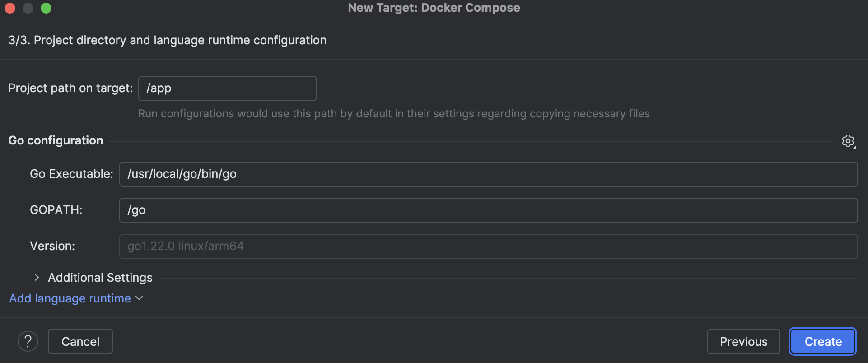This screenshot has height=363, width=868.
Task: Click the question mark help icon
Action: (x=28, y=341)
